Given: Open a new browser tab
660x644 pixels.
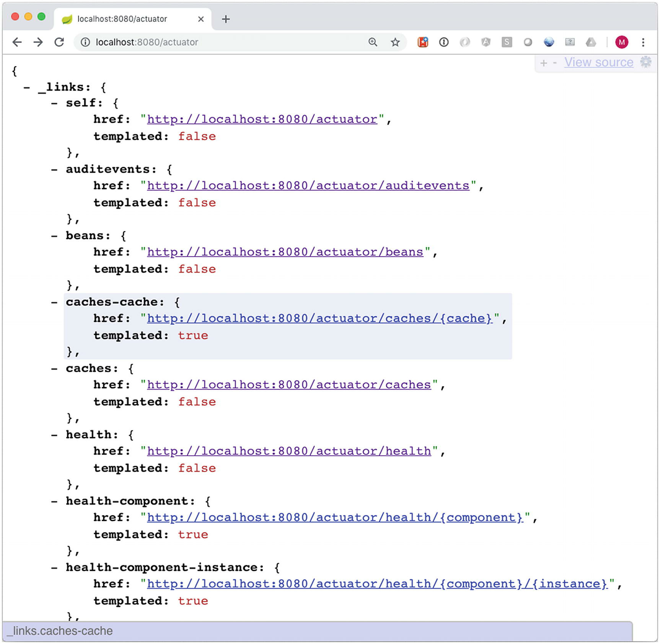Looking at the screenshot, I should tap(226, 19).
